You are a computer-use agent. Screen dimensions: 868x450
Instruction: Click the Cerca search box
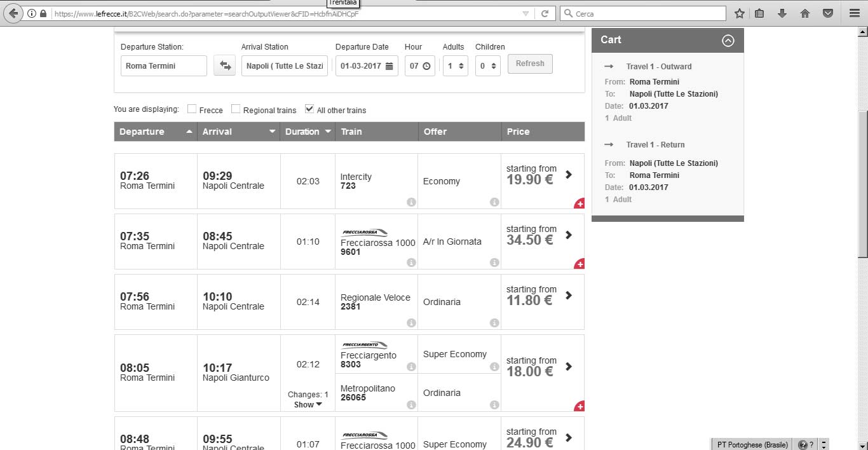643,13
